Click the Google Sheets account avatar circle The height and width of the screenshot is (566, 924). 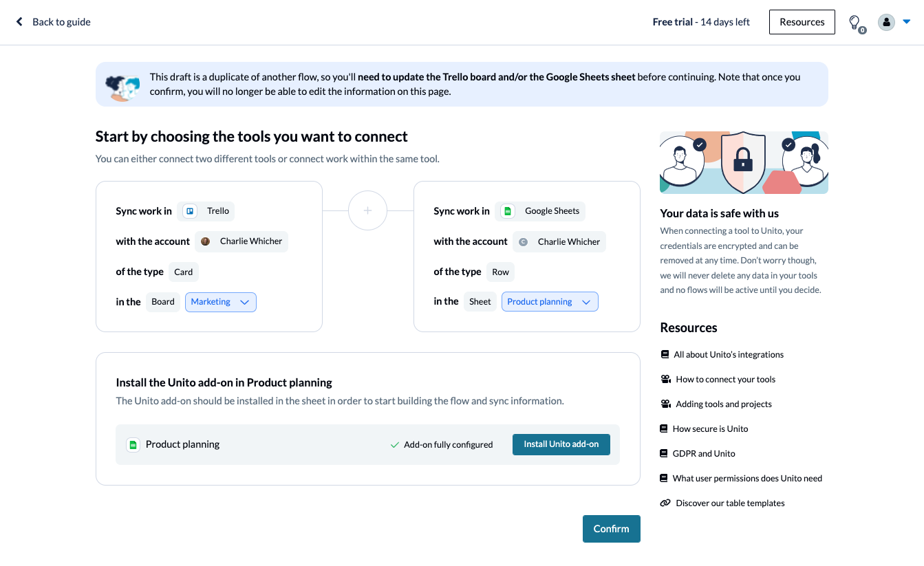[x=523, y=242]
